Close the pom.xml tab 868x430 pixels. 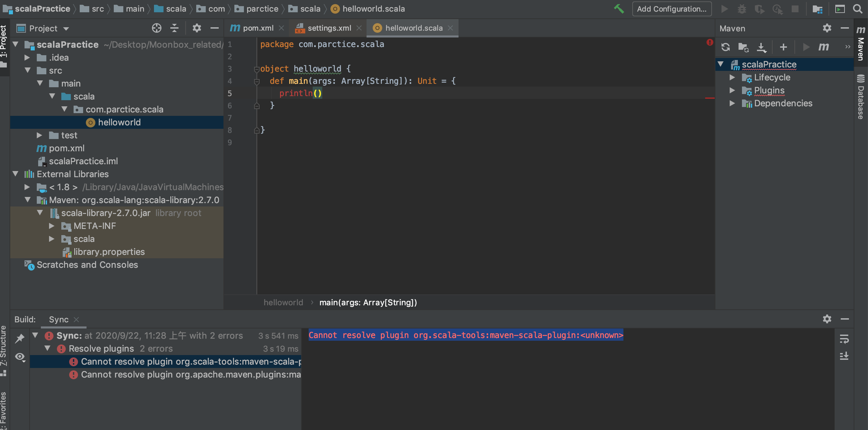click(x=281, y=28)
